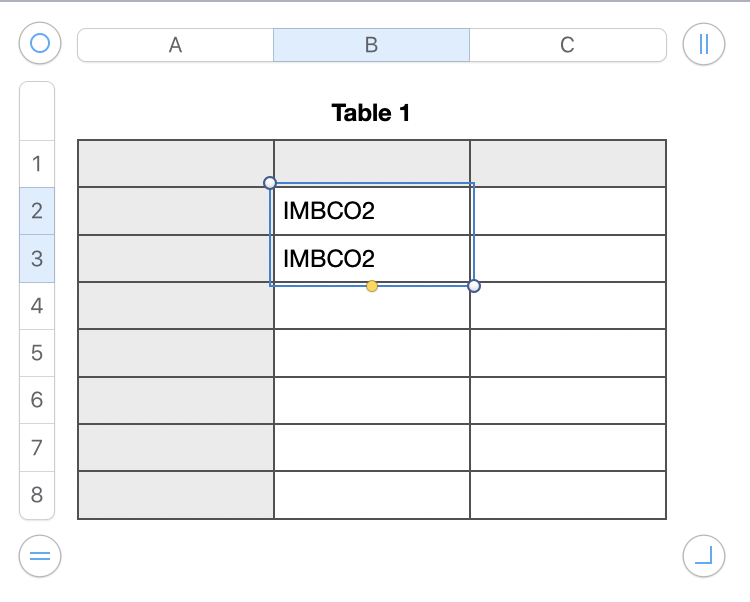750x602 pixels.
Task: Select column C header
Action: [x=567, y=45]
